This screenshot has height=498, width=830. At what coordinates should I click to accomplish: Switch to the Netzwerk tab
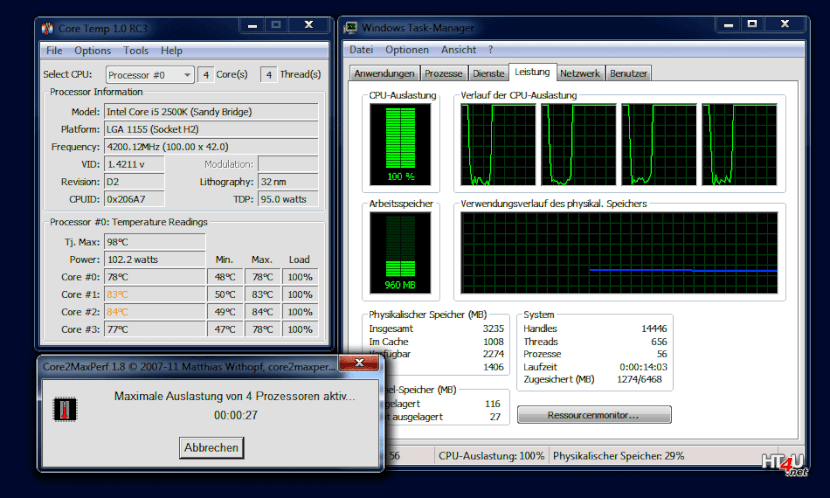[x=580, y=73]
